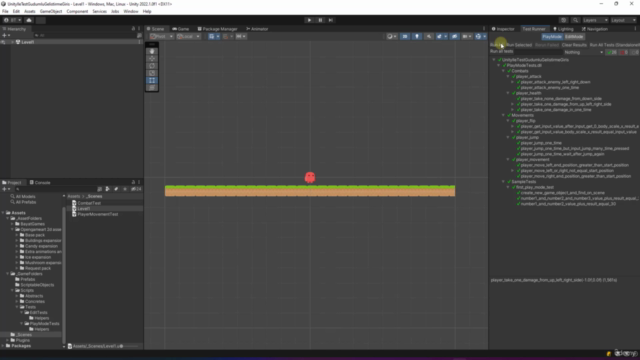Toggle failed tests filter with red icon
The height and width of the screenshot is (360, 640).
[x=624, y=52]
